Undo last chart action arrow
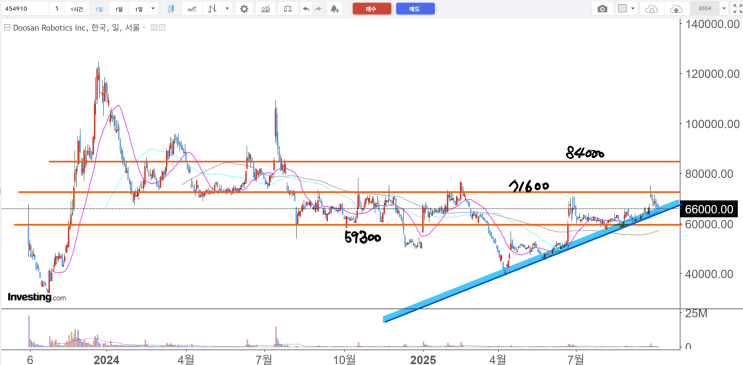 [307, 9]
